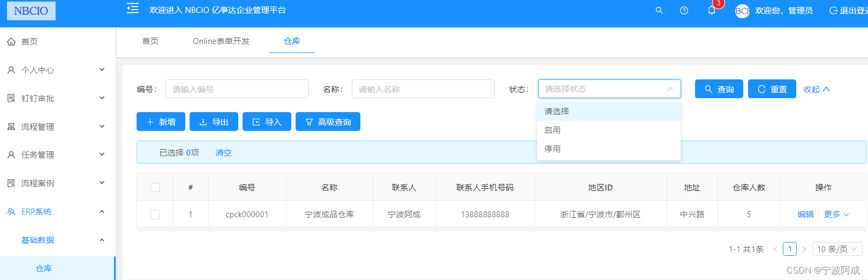
Task: Choose 停用 in status dropdown
Action: (x=609, y=149)
